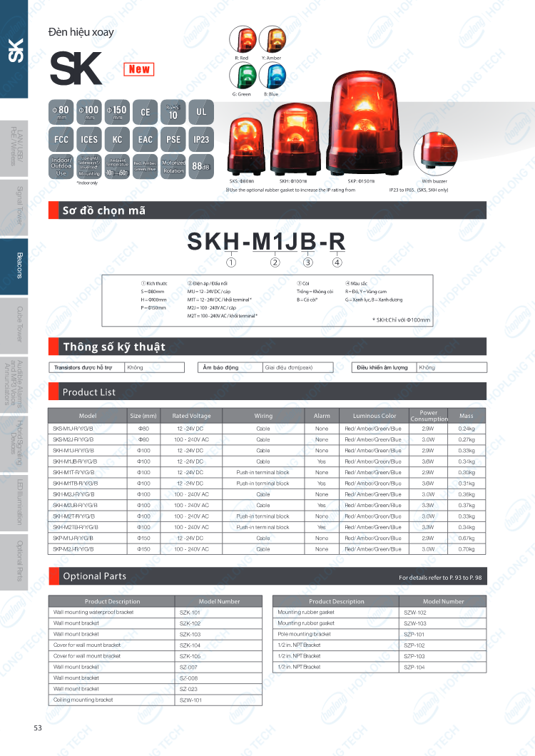This screenshot has width=535, height=756.
Task: Click the Φ80 mm size badge
Action: 61,113
